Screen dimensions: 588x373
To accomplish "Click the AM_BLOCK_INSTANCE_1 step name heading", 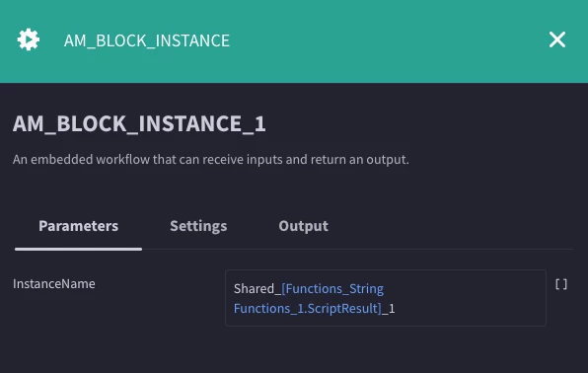I will (139, 123).
